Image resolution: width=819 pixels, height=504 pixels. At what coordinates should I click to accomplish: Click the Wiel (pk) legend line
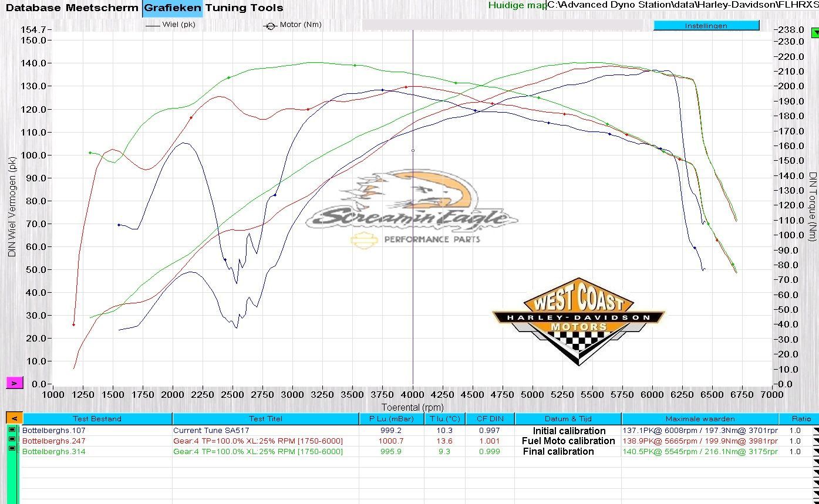pyautogui.click(x=153, y=26)
